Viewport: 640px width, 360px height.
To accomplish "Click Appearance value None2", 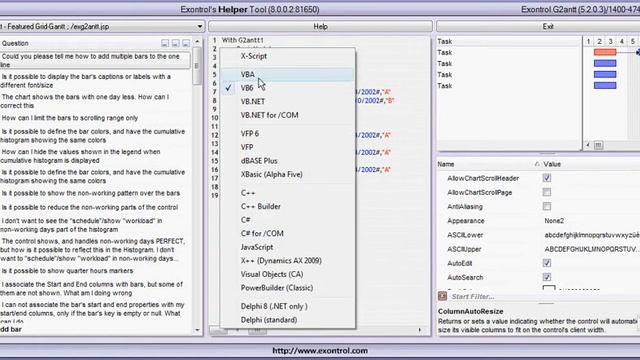I will pos(554,221).
